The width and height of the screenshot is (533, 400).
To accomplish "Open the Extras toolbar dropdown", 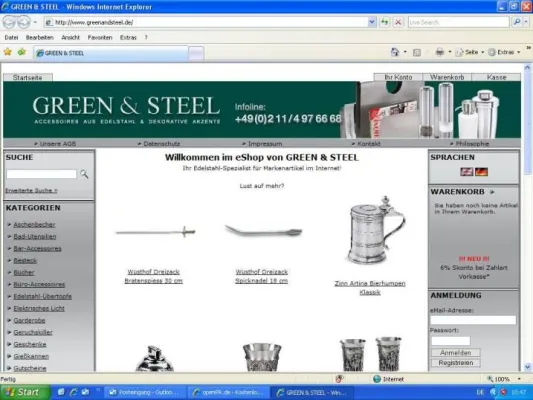I will point(504,52).
